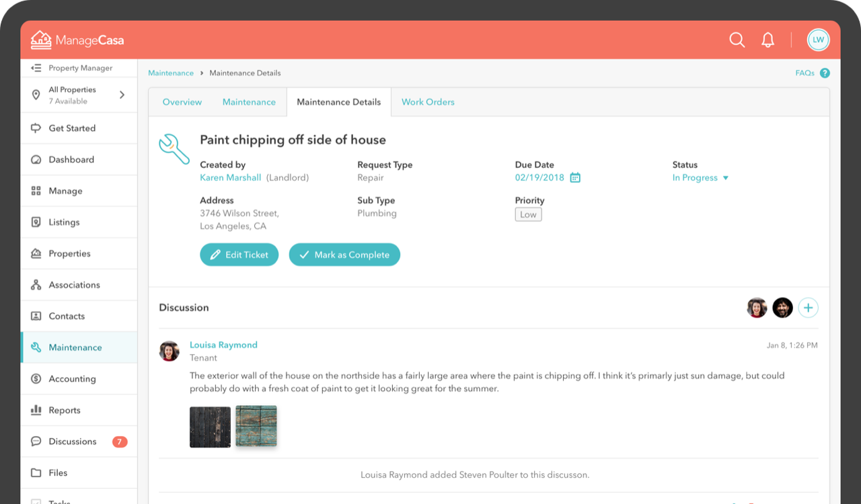Open Karen Marshall's profile link
Viewport: 861px width, 504px height.
230,178
